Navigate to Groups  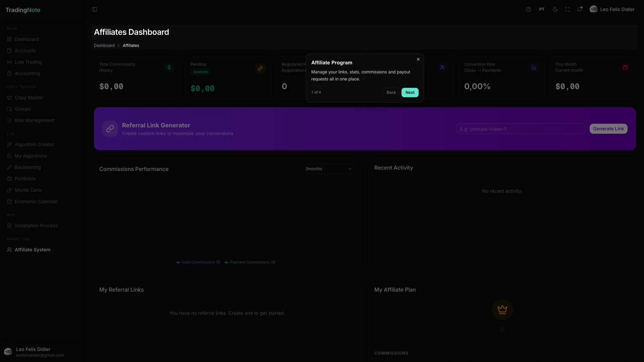click(42, 109)
